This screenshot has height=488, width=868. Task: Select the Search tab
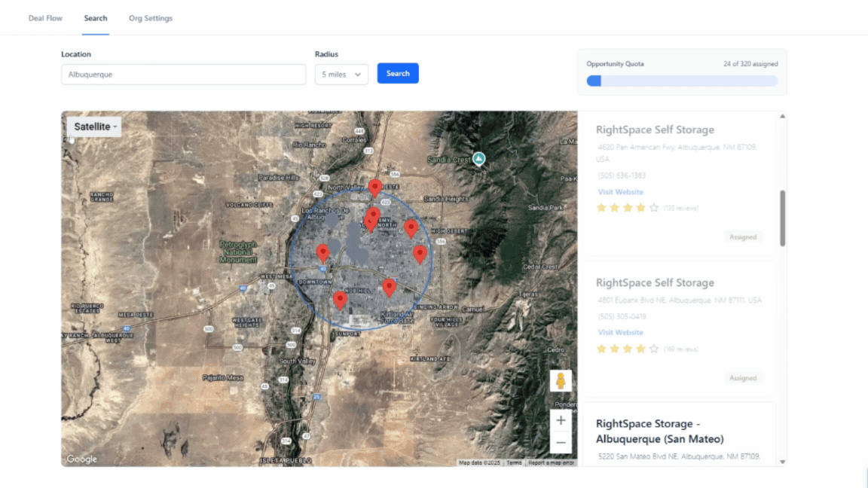tap(96, 18)
